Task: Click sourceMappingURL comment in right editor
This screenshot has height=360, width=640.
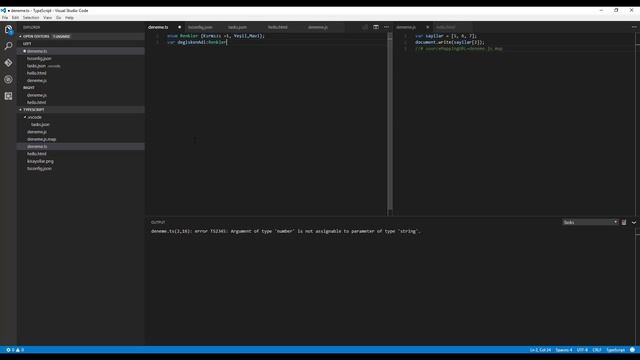Action: 459,49
